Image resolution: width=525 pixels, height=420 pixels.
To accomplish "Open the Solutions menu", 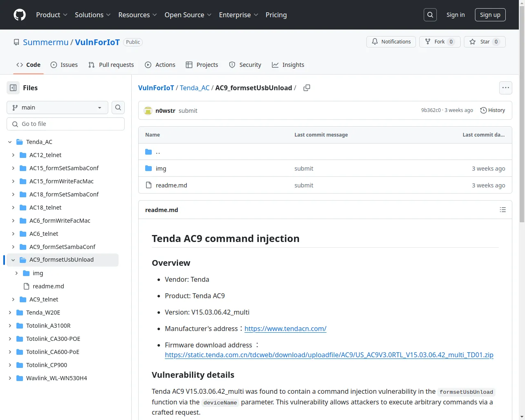I will coord(93,15).
